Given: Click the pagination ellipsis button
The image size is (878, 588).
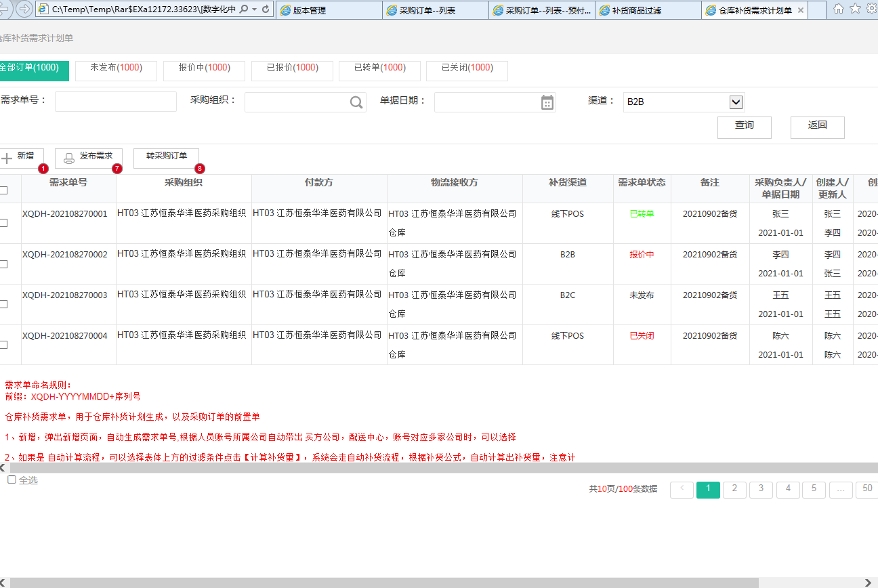Looking at the screenshot, I should pos(841,490).
